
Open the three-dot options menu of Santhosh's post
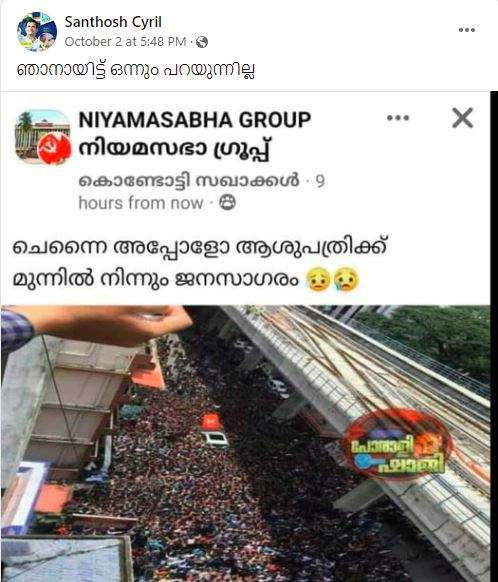[467, 30]
